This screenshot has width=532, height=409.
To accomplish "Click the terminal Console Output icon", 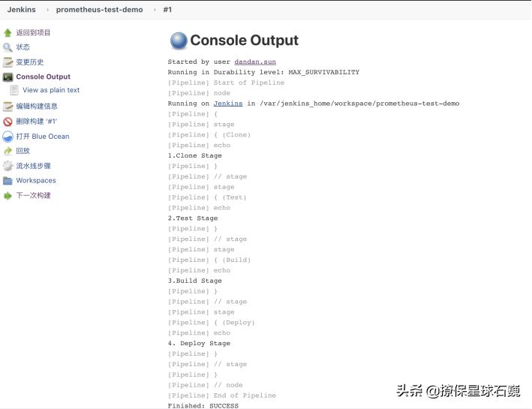I will tap(8, 77).
